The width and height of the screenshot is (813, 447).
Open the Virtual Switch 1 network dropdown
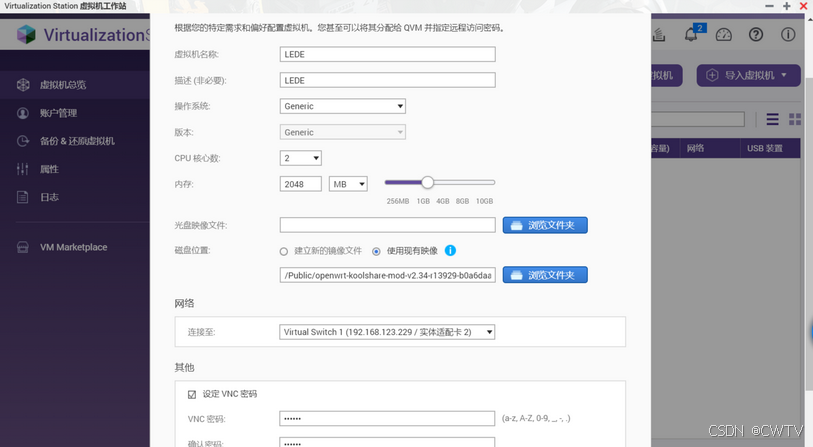point(387,332)
